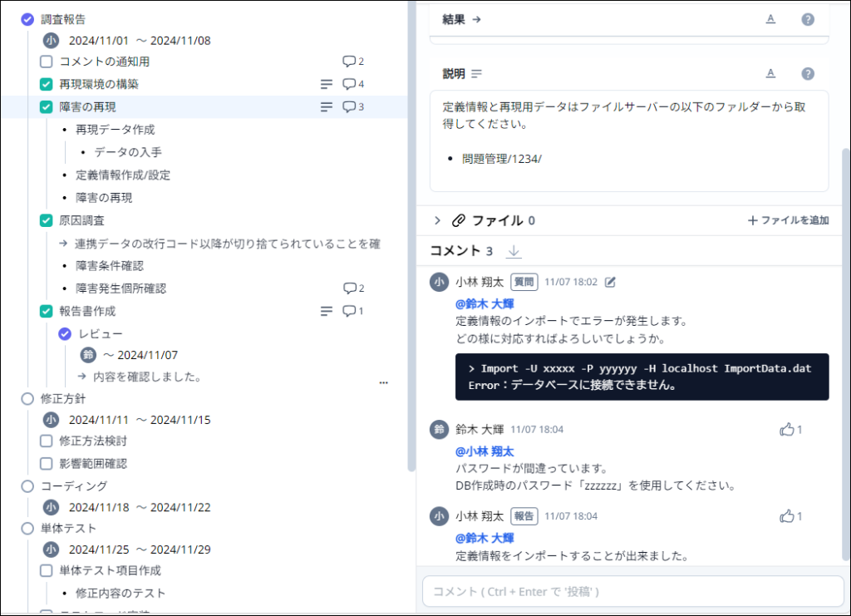Open comments bubble on 報告書作成 row
This screenshot has width=851, height=616.
[352, 311]
